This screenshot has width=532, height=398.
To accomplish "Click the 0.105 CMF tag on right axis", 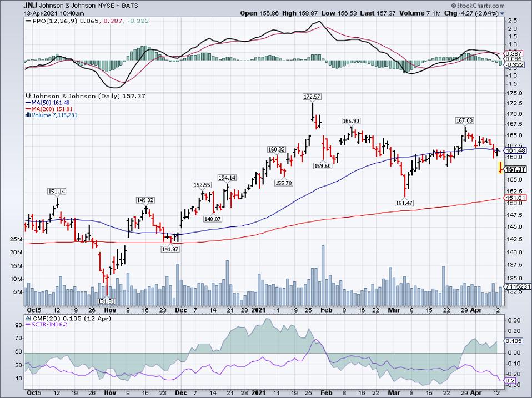I will [514, 341].
